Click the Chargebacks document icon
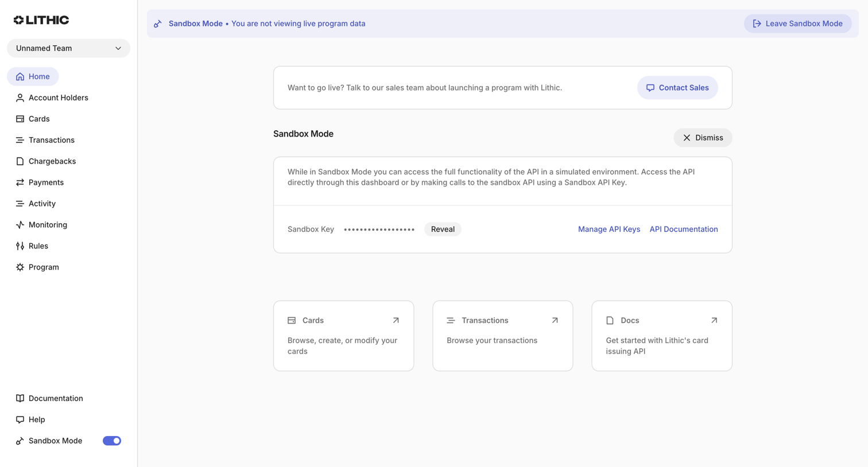The height and width of the screenshot is (467, 868). point(20,161)
